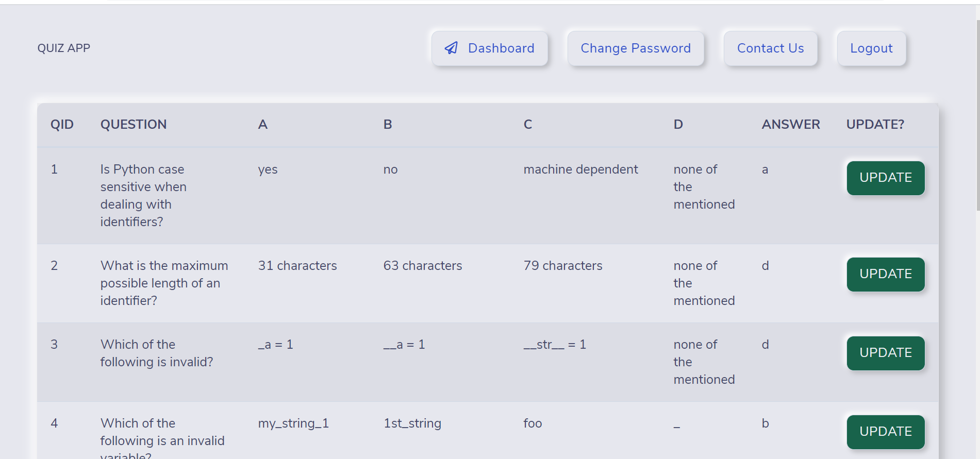Select question text about maximum identifier length
The image size is (980, 459).
tap(164, 283)
